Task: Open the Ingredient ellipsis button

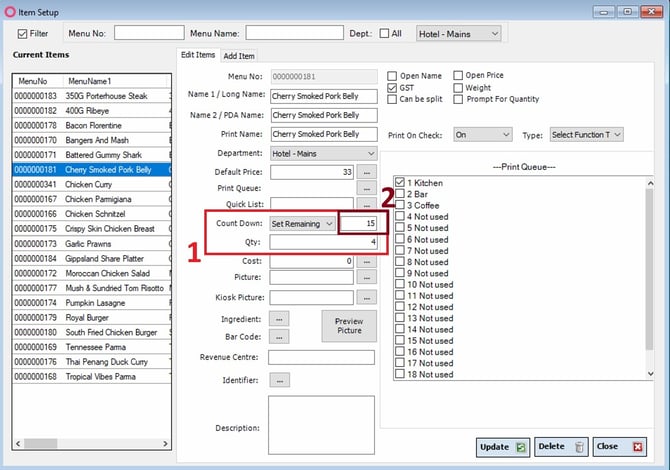Action: click(279, 319)
